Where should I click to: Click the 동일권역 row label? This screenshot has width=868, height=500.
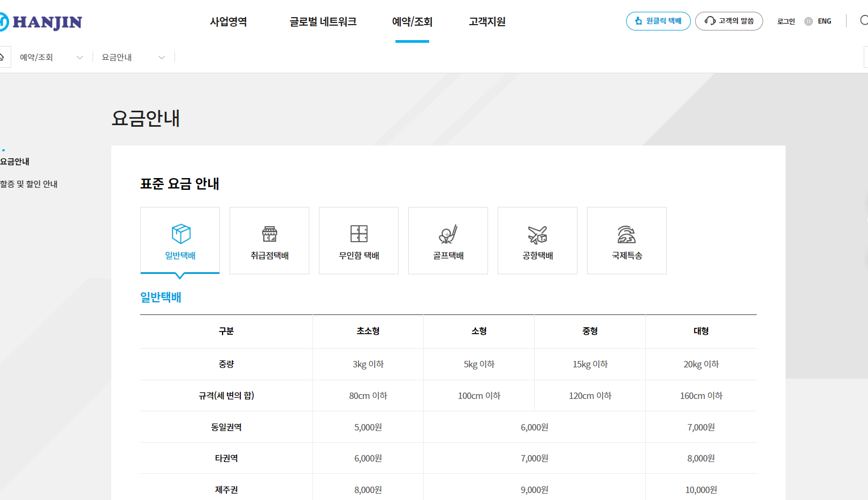click(226, 427)
